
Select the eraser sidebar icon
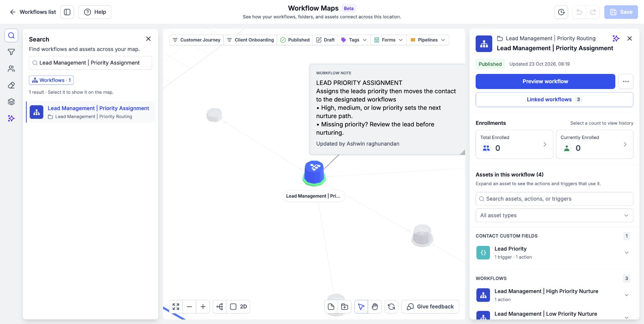click(11, 85)
